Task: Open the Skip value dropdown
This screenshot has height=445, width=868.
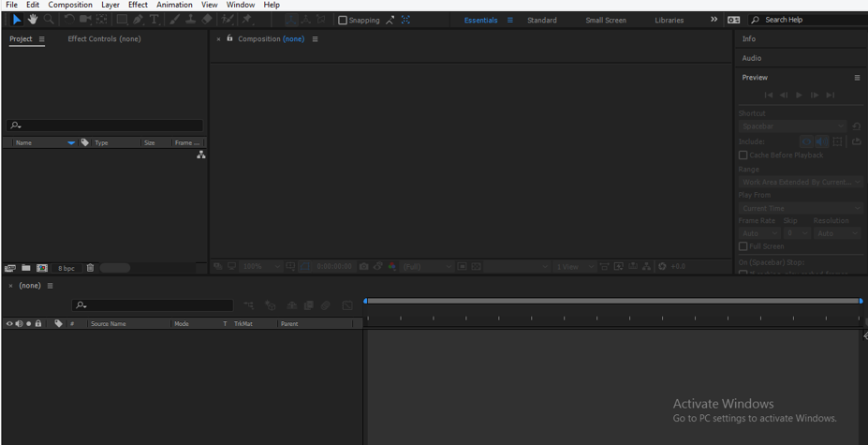Action: click(x=797, y=233)
